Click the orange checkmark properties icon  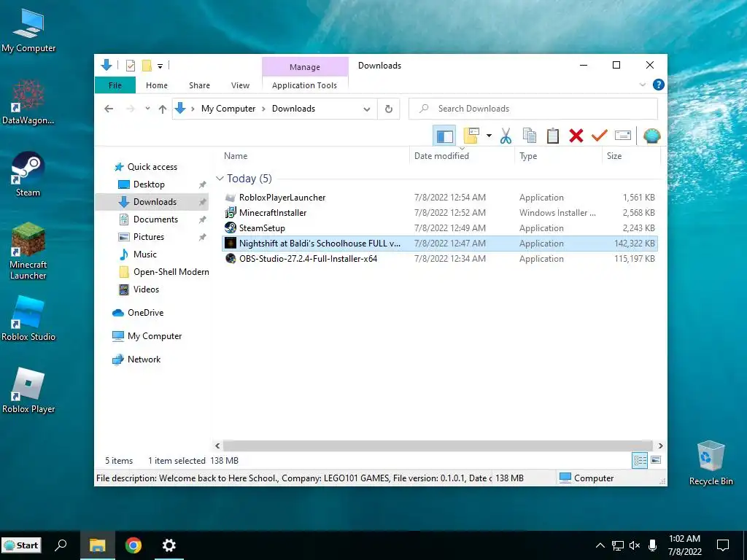[x=600, y=136]
